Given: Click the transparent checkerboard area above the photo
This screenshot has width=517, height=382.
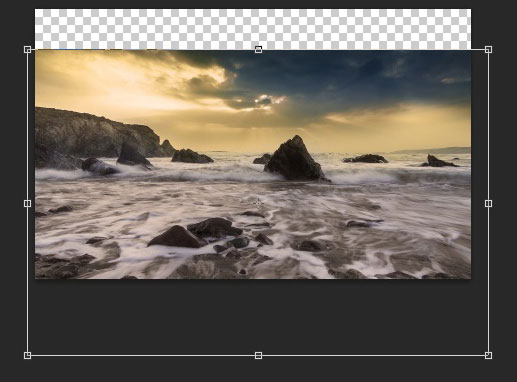Looking at the screenshot, I should pyautogui.click(x=253, y=29).
